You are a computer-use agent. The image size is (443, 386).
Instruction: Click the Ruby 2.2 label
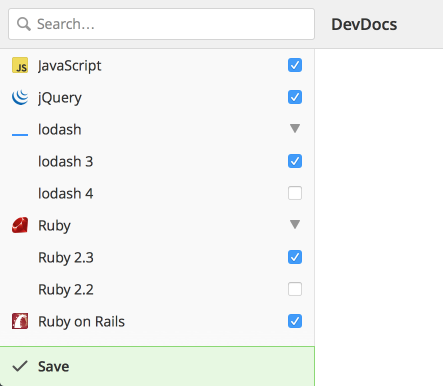click(66, 290)
